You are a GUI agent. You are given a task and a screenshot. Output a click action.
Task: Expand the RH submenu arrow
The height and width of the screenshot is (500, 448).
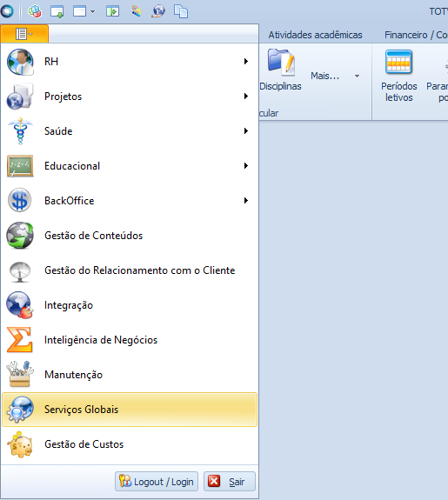(x=245, y=61)
